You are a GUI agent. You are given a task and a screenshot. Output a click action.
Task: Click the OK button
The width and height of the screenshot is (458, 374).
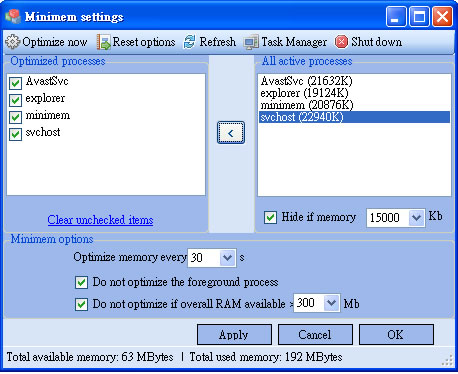[x=396, y=335]
